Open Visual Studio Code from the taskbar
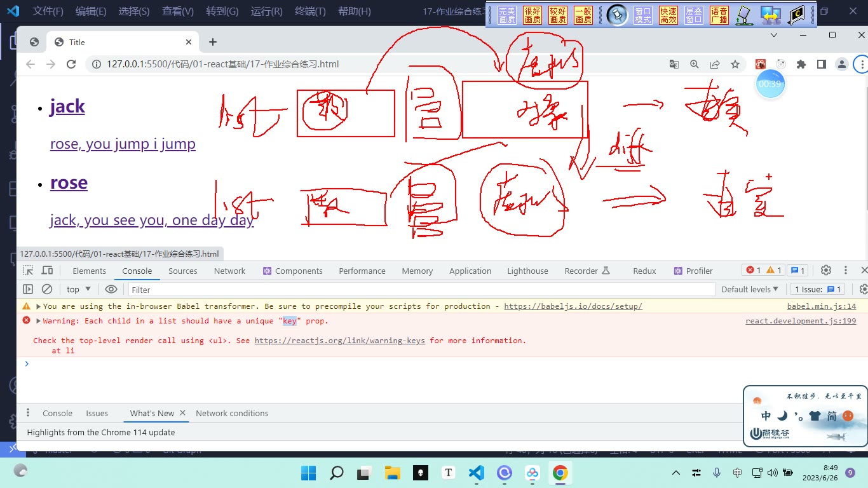The height and width of the screenshot is (488, 868). [x=477, y=472]
